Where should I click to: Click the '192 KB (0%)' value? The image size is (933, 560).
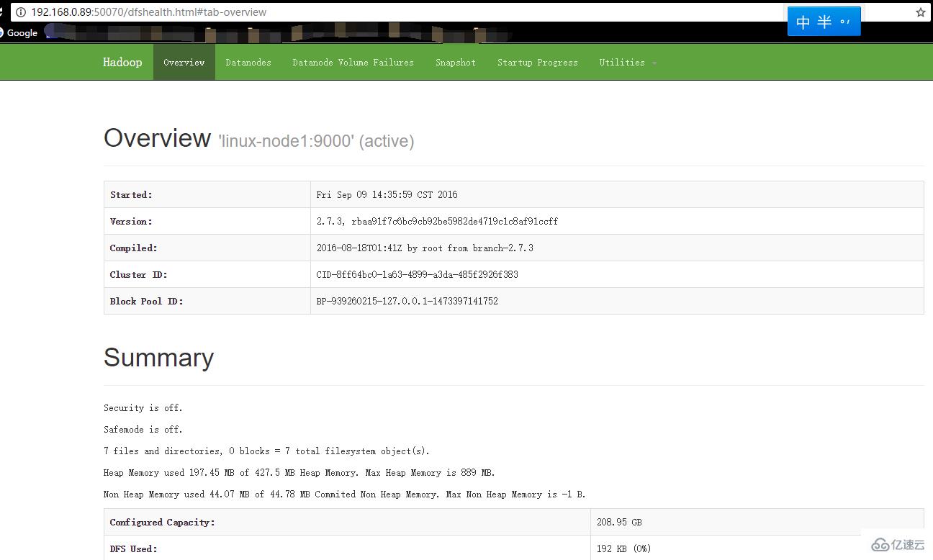[x=623, y=548]
